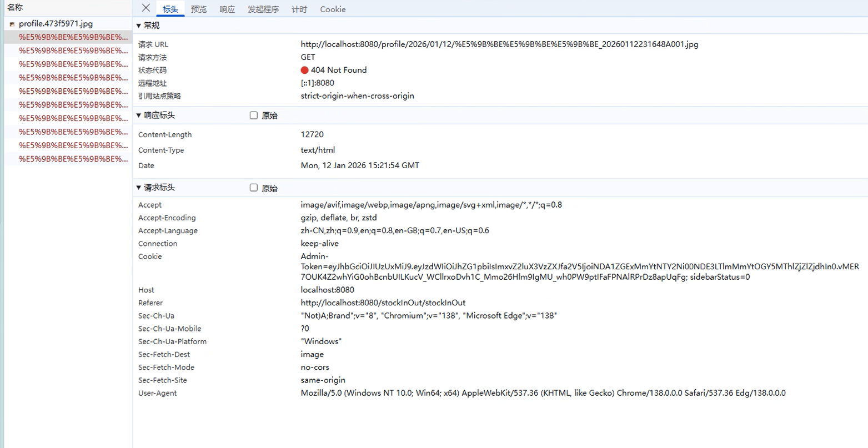Click the Accept-Encoding header name
The image size is (868, 448).
167,218
